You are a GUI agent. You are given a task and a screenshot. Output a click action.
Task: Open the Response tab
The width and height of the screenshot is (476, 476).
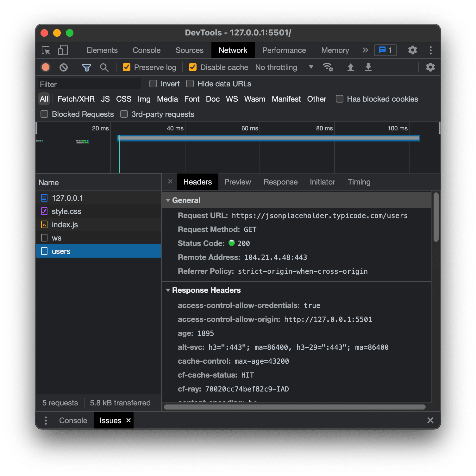281,182
